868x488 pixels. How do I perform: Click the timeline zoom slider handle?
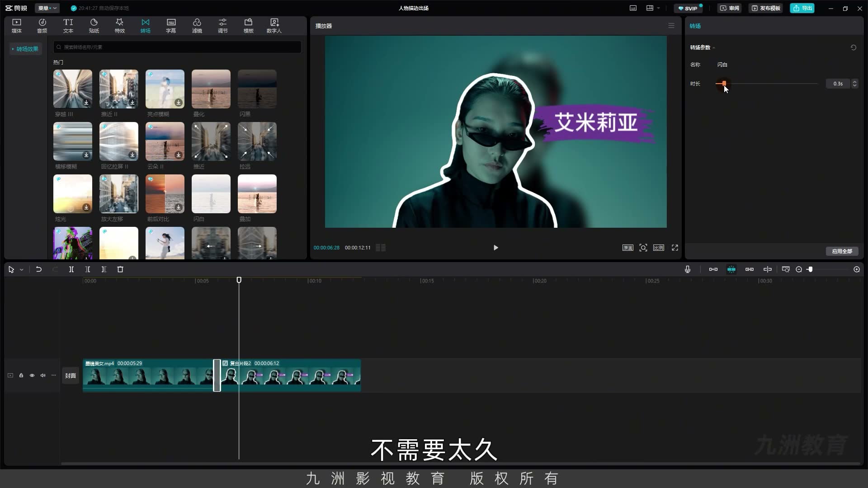click(810, 269)
